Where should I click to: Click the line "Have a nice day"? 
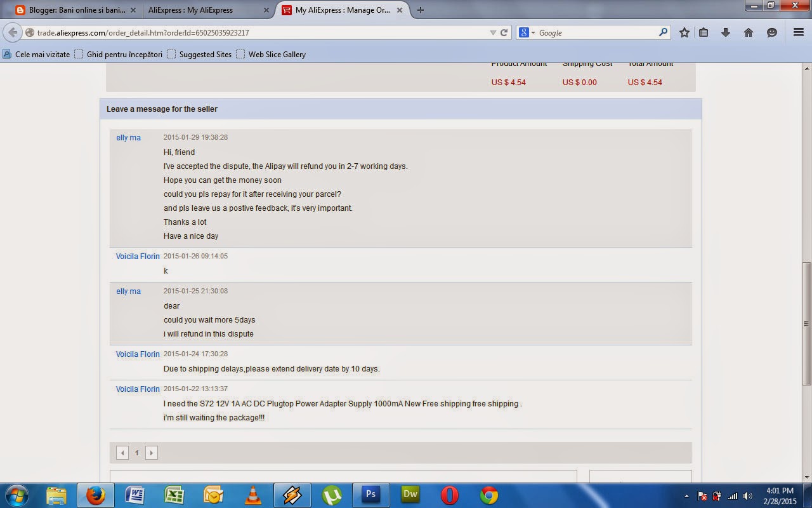[191, 236]
